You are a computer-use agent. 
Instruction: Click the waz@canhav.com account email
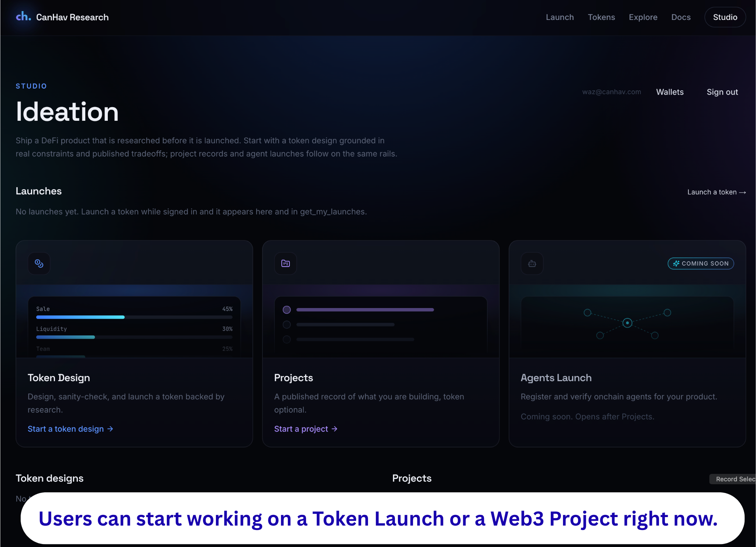tap(612, 92)
